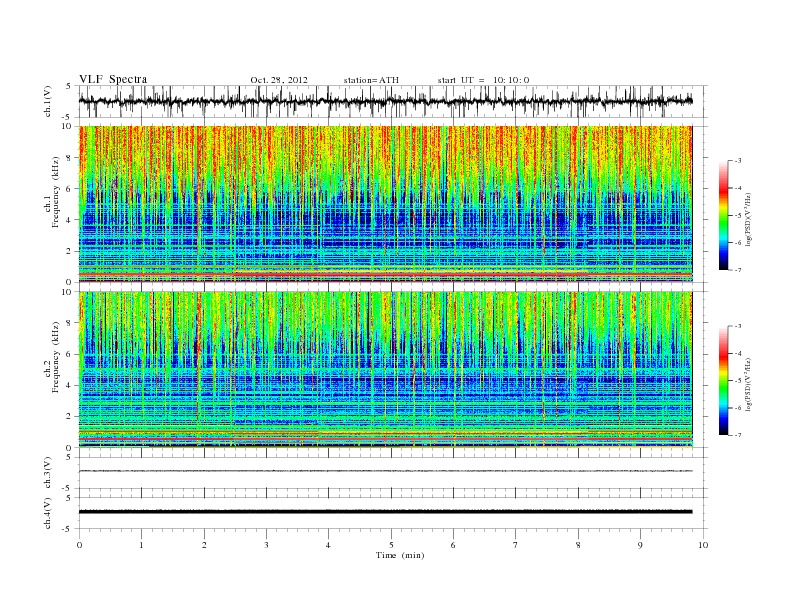Click the log(PSD) label of ch.1 colorbar
The height and width of the screenshot is (612, 792).
[750, 220]
